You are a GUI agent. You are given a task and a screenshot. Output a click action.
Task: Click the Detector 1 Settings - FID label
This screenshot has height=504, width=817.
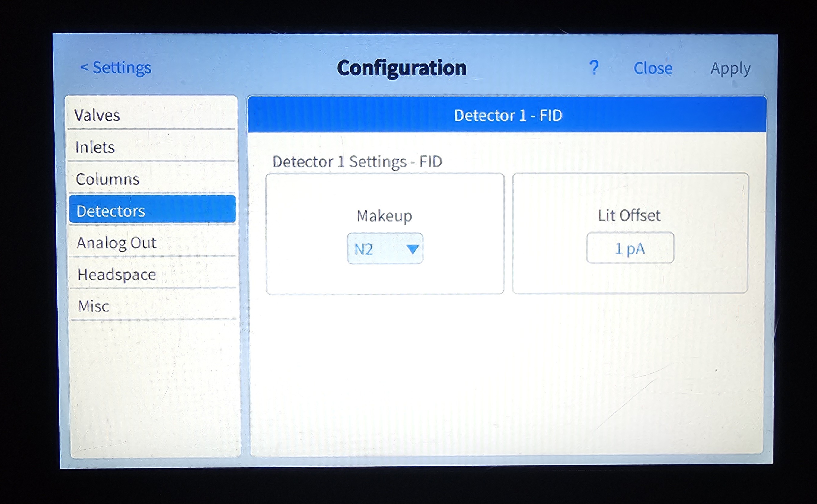357,162
